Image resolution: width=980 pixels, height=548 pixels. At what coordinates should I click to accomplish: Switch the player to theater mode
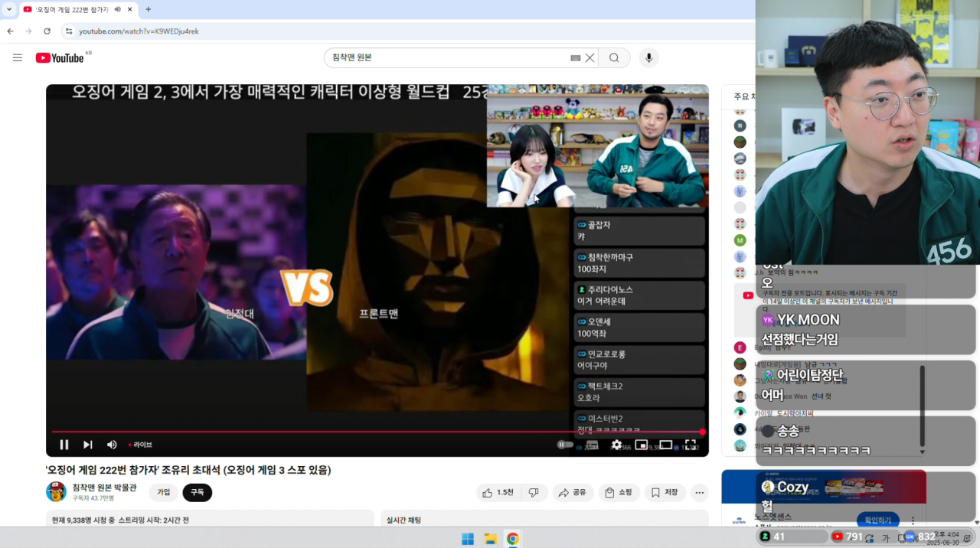(x=666, y=445)
